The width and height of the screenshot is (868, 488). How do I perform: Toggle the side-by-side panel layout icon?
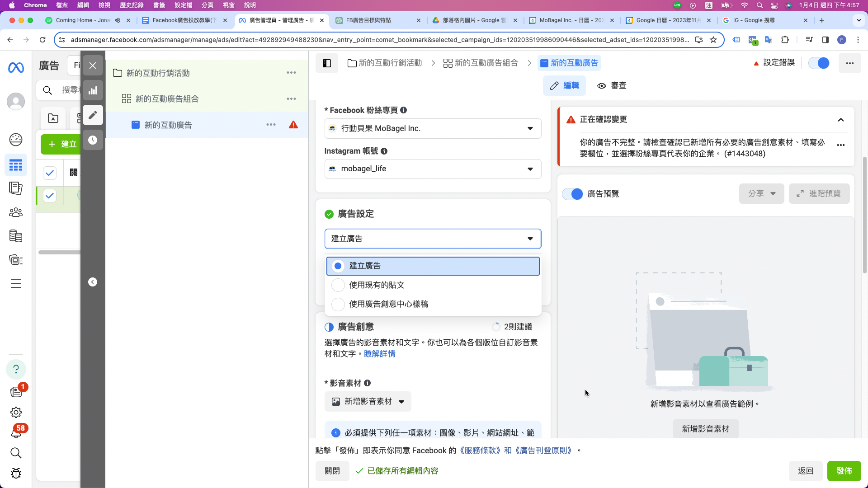pyautogui.click(x=327, y=63)
